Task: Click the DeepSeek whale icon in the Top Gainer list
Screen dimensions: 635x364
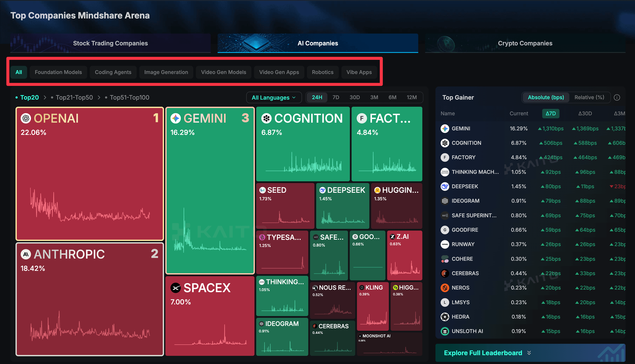Action: (x=445, y=187)
